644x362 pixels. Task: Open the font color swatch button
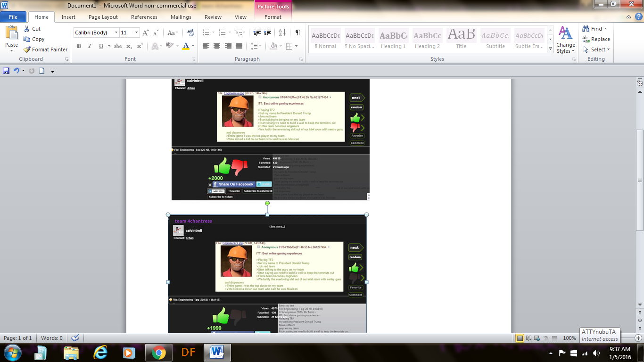pyautogui.click(x=186, y=46)
